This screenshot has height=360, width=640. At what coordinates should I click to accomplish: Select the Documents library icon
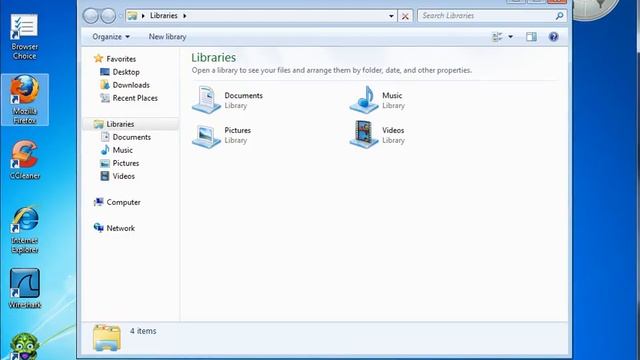click(x=206, y=100)
